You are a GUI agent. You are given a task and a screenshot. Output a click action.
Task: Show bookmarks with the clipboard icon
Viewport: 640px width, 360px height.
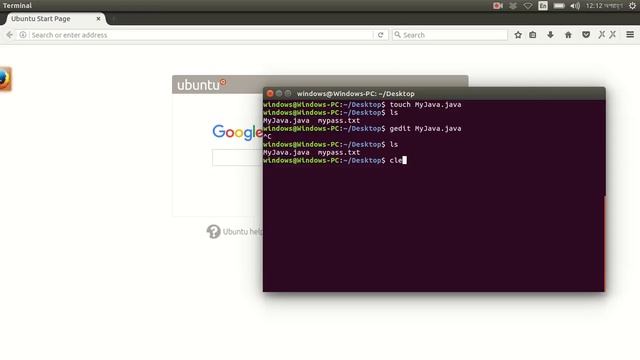533,35
